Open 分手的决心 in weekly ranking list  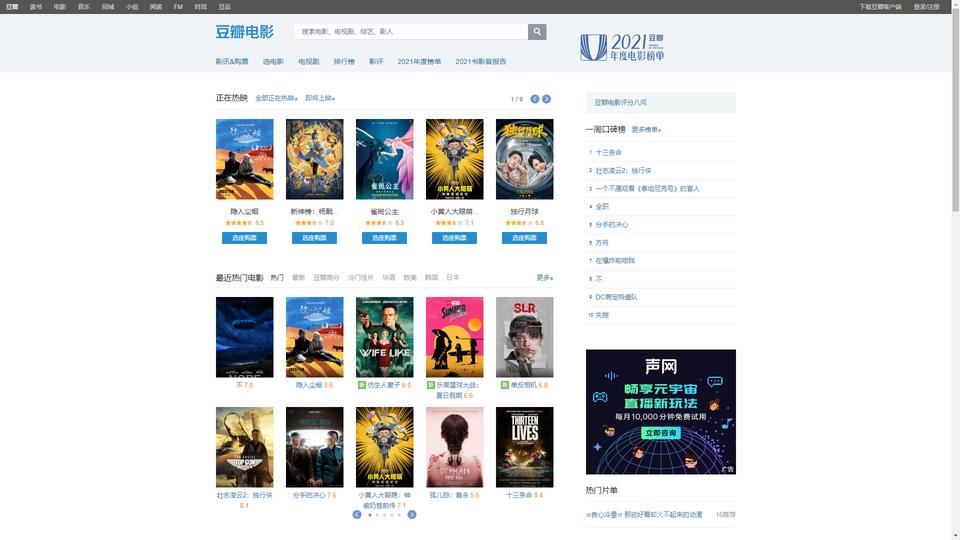[x=612, y=225]
